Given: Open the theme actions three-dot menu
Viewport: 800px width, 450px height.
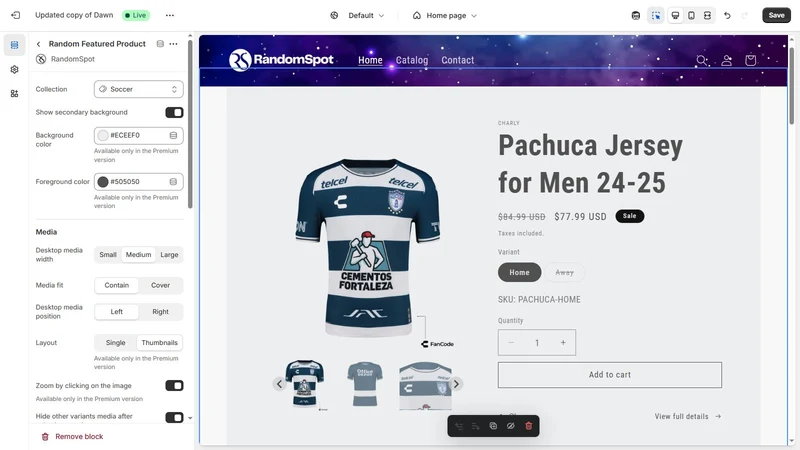Looking at the screenshot, I should pyautogui.click(x=170, y=15).
